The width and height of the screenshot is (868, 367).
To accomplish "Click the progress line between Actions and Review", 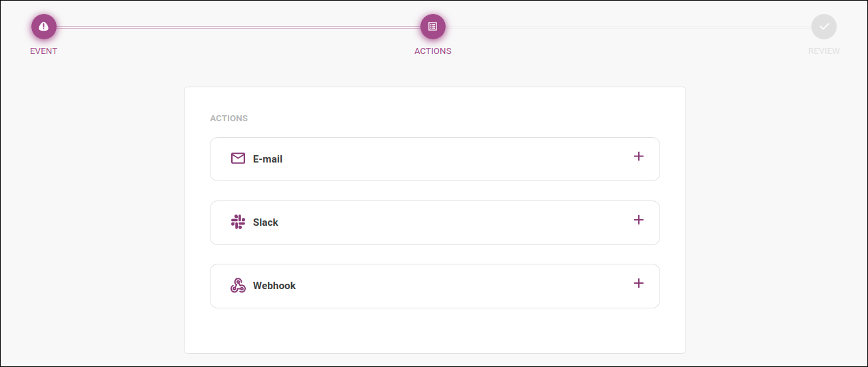I will coord(628,27).
